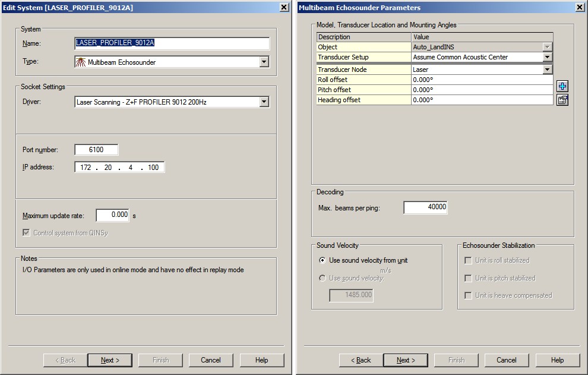588x375 pixels.
Task: Open Transducer Setup value dropdown
Action: (547, 57)
